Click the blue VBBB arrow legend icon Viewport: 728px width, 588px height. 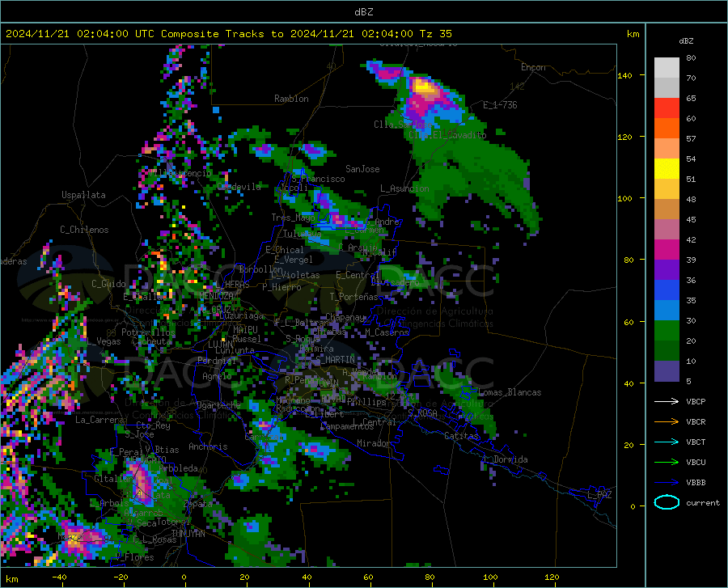(x=667, y=483)
